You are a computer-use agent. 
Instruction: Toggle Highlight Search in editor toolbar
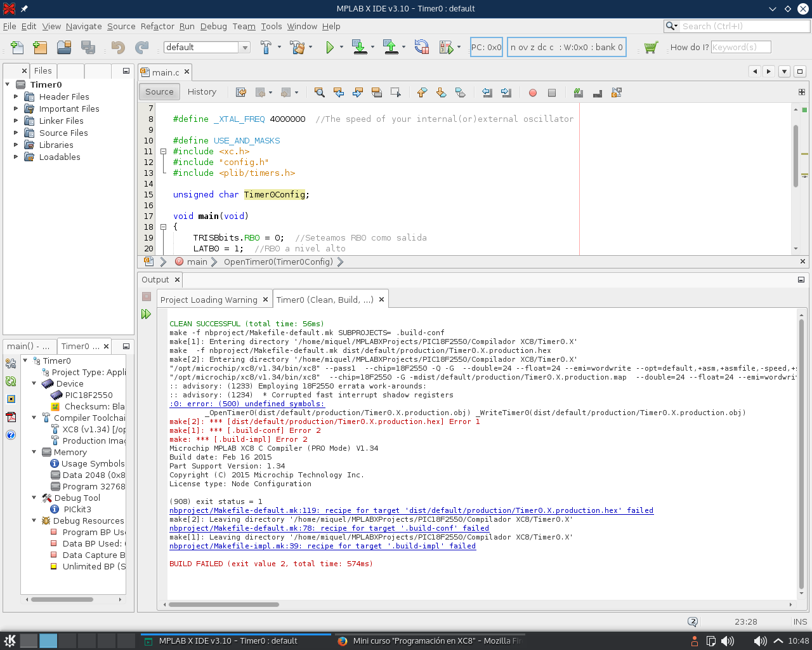pyautogui.click(x=377, y=93)
